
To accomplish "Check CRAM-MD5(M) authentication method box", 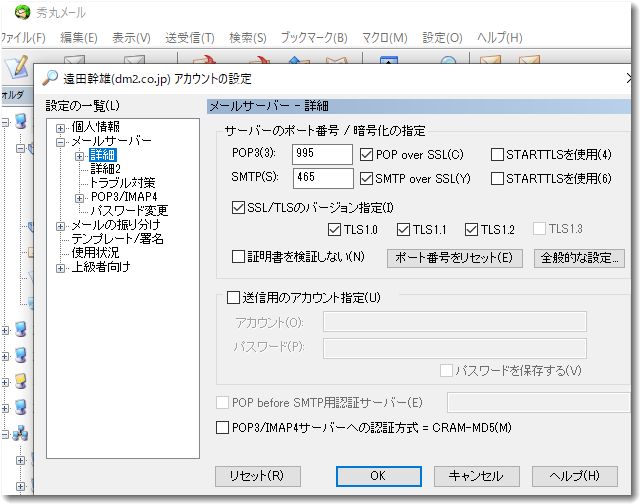I will pos(222,428).
